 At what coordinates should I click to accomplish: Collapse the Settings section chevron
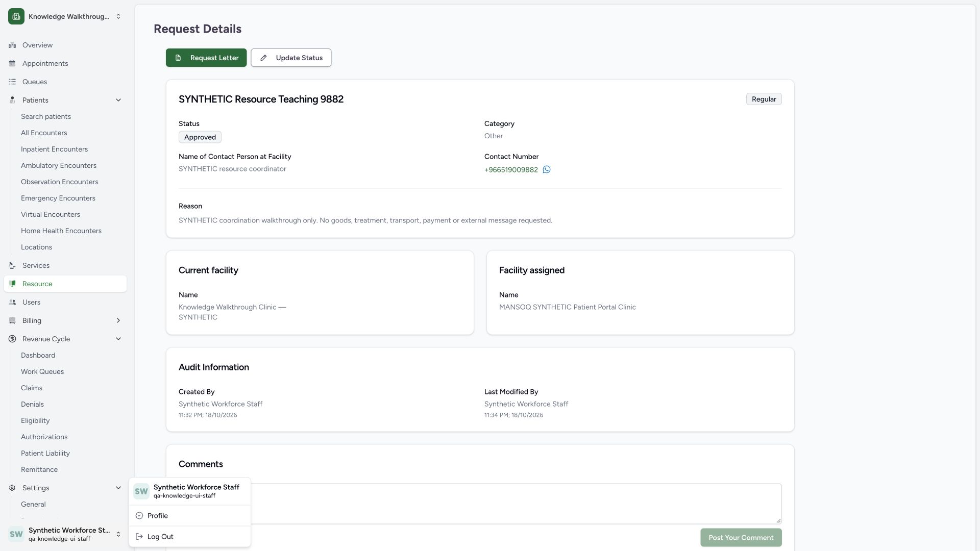pyautogui.click(x=118, y=488)
